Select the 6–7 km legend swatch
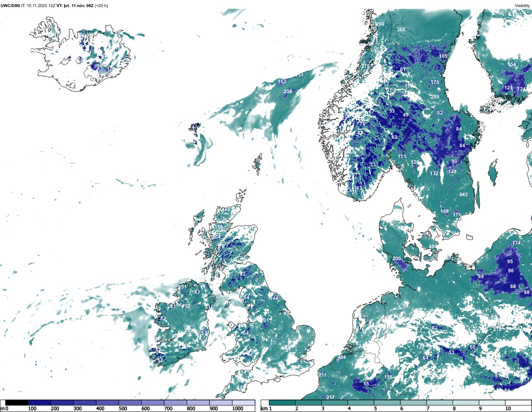The image size is (532, 412). point(413,402)
